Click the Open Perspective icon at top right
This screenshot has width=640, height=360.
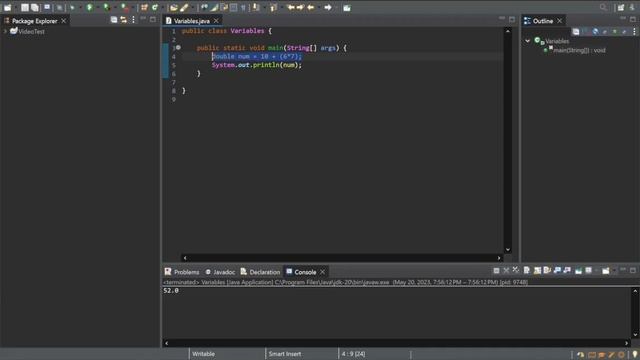click(x=621, y=7)
